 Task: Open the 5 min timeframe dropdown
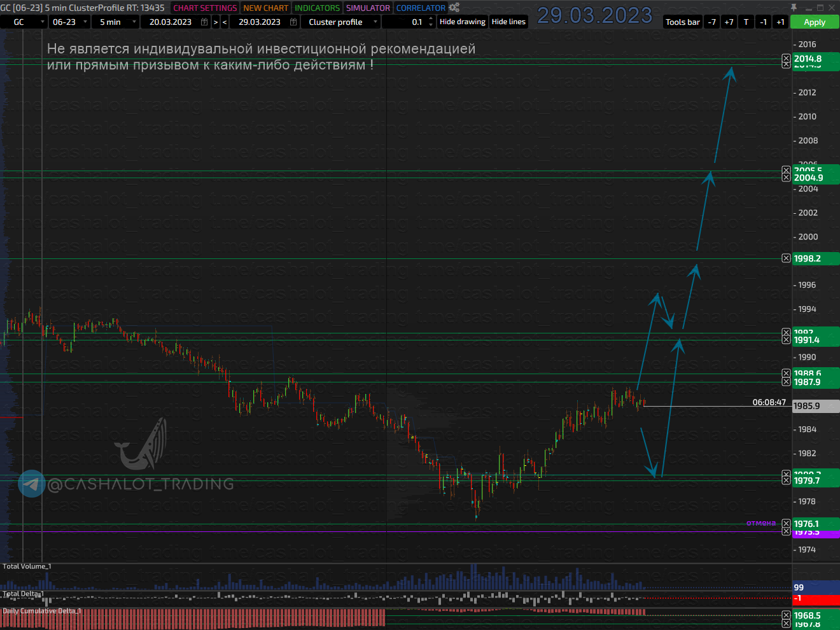pyautogui.click(x=134, y=22)
